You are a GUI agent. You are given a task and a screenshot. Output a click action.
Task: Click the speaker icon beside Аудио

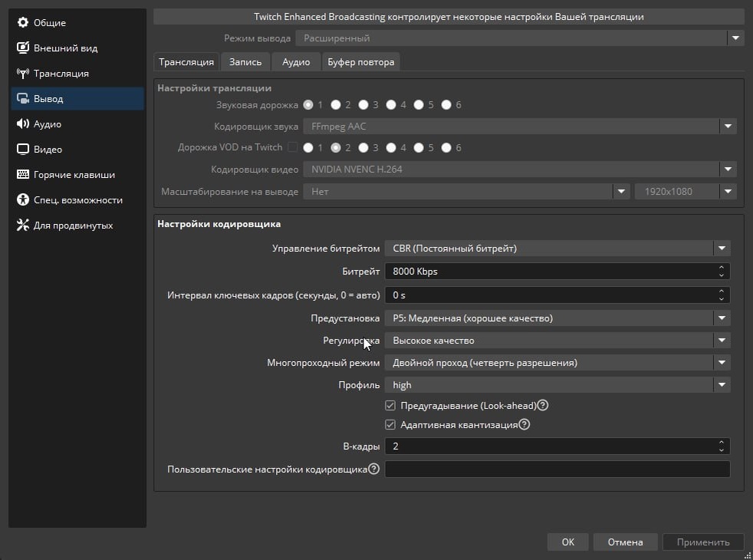pos(22,124)
